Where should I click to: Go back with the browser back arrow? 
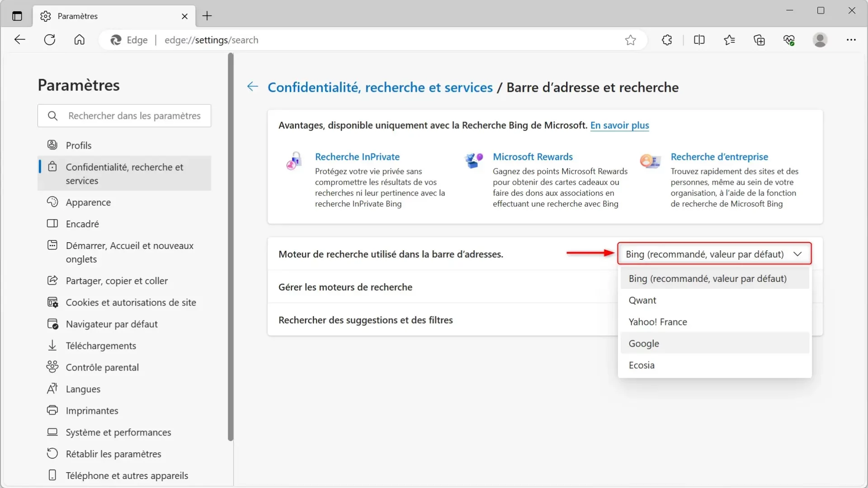20,40
